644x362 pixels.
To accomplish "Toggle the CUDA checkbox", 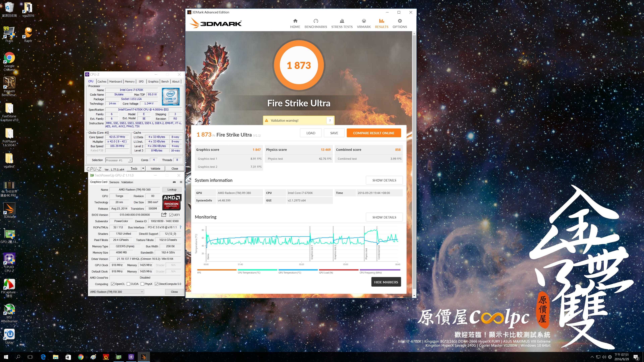I will coord(128,284).
